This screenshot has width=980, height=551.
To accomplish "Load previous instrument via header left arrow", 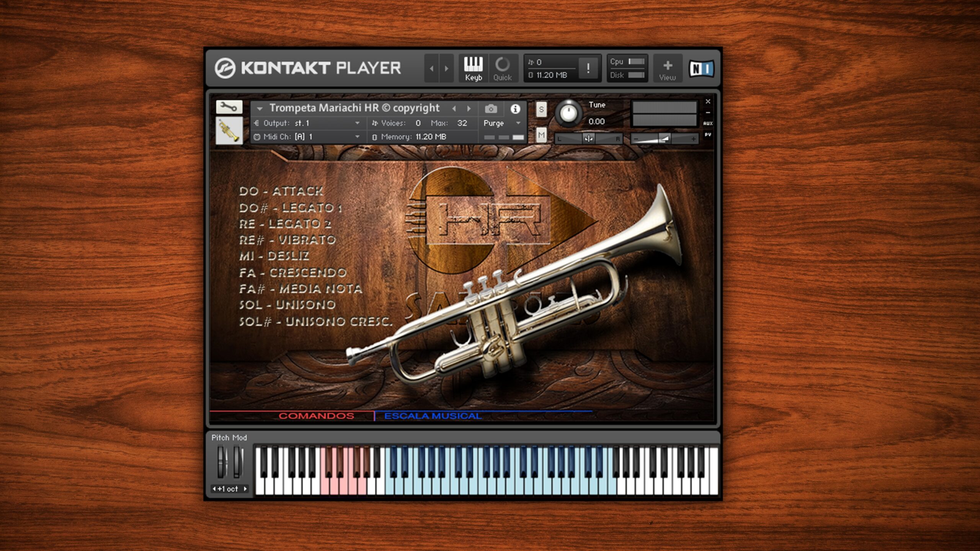I will (454, 109).
